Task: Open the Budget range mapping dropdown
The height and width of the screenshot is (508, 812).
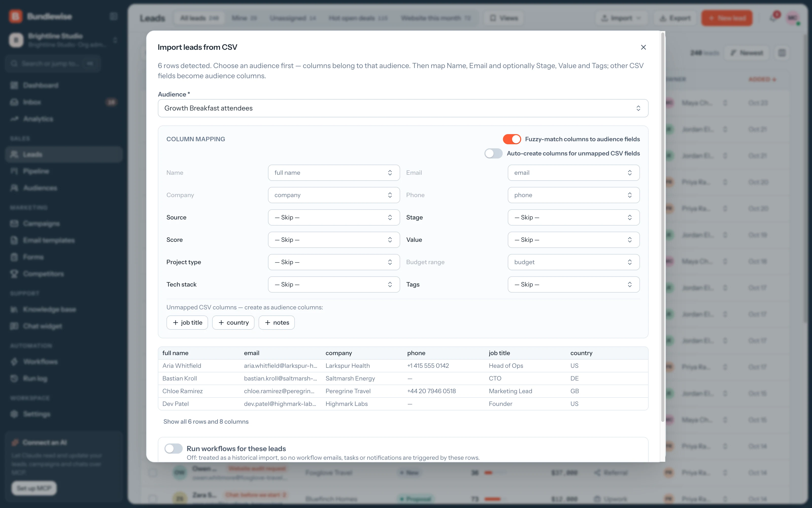Action: [x=573, y=262]
